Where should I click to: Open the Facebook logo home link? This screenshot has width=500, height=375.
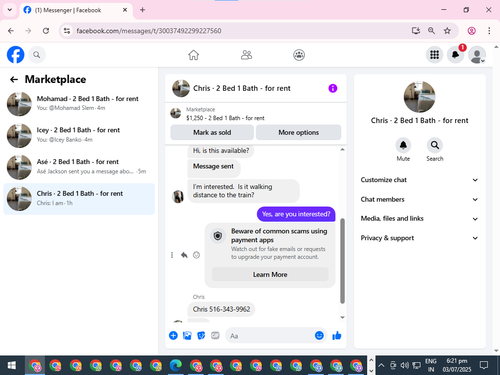[15, 55]
